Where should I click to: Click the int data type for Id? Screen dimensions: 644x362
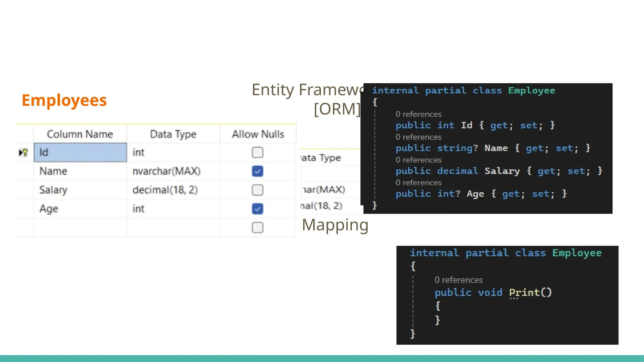coord(173,152)
